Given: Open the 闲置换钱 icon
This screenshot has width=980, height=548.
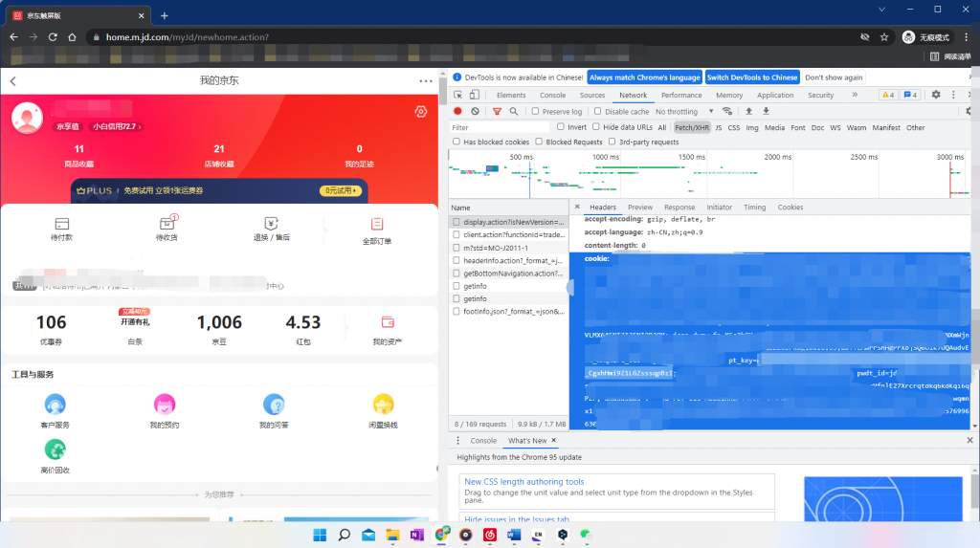Looking at the screenshot, I should 383,405.
